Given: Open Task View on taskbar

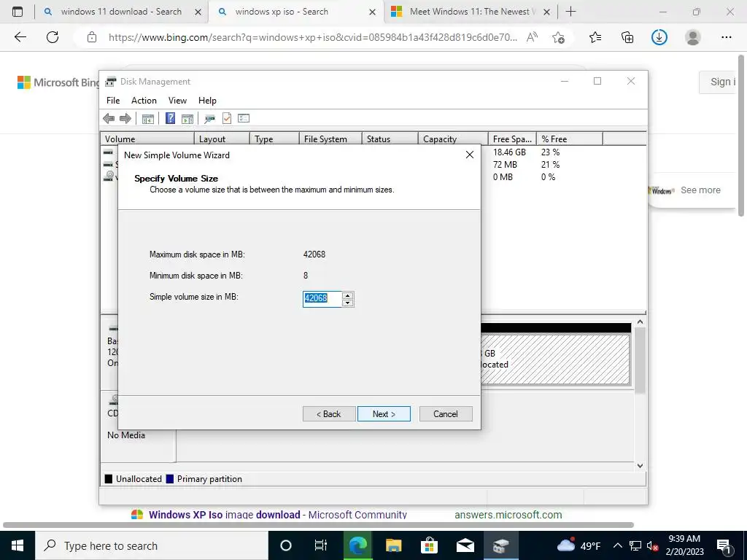Looking at the screenshot, I should pos(321,545).
